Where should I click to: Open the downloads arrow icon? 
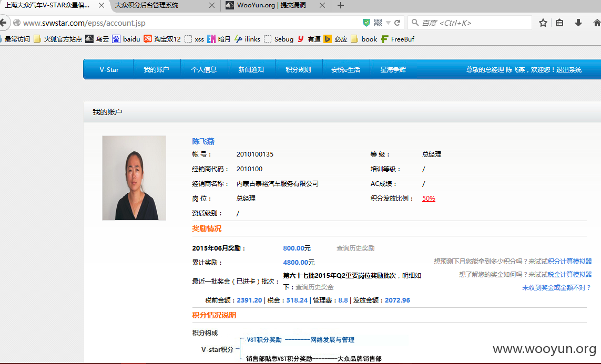(x=578, y=23)
